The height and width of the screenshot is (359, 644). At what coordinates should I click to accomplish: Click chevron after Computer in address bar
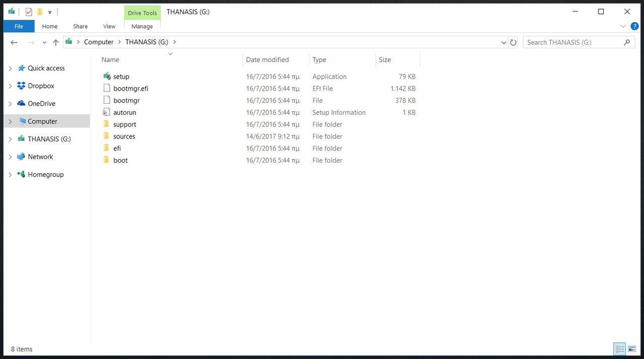pyautogui.click(x=120, y=42)
